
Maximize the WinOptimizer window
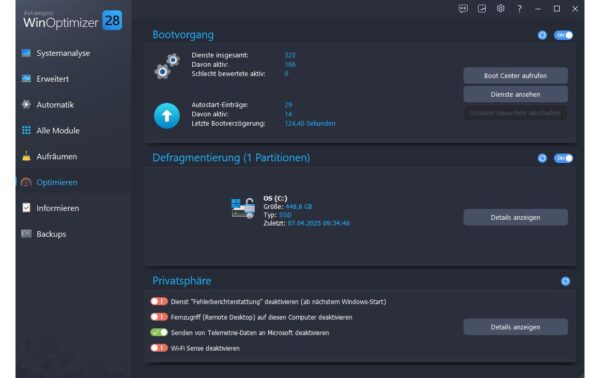[556, 8]
